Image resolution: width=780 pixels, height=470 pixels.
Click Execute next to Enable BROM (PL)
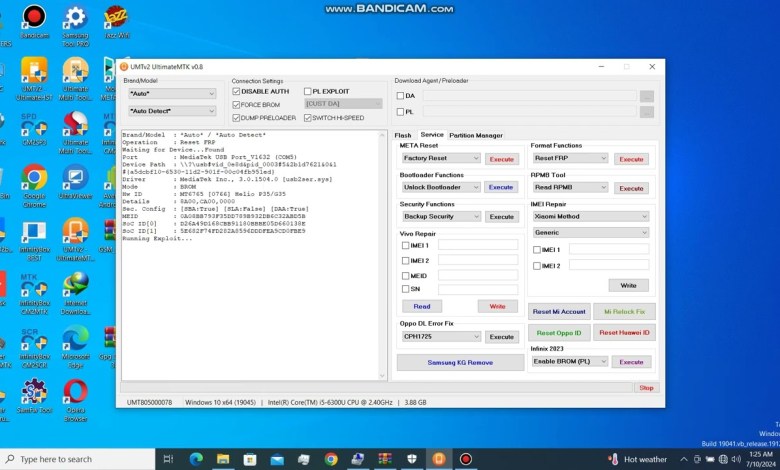(631, 362)
